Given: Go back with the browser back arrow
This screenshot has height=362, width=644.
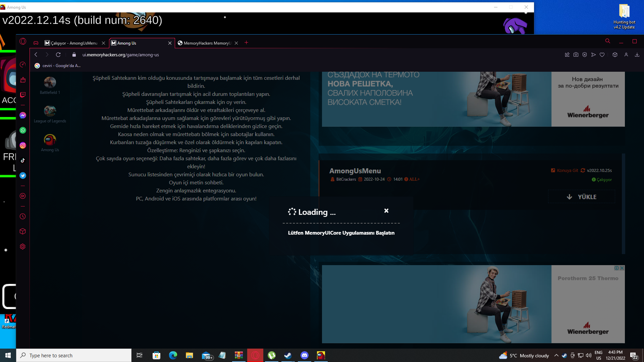Looking at the screenshot, I should tap(36, 55).
